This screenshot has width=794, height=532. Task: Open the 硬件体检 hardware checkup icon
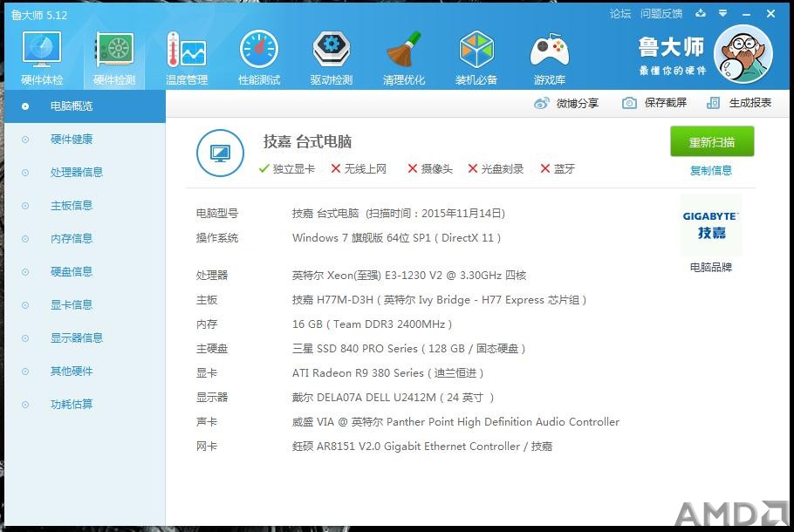pyautogui.click(x=42, y=50)
